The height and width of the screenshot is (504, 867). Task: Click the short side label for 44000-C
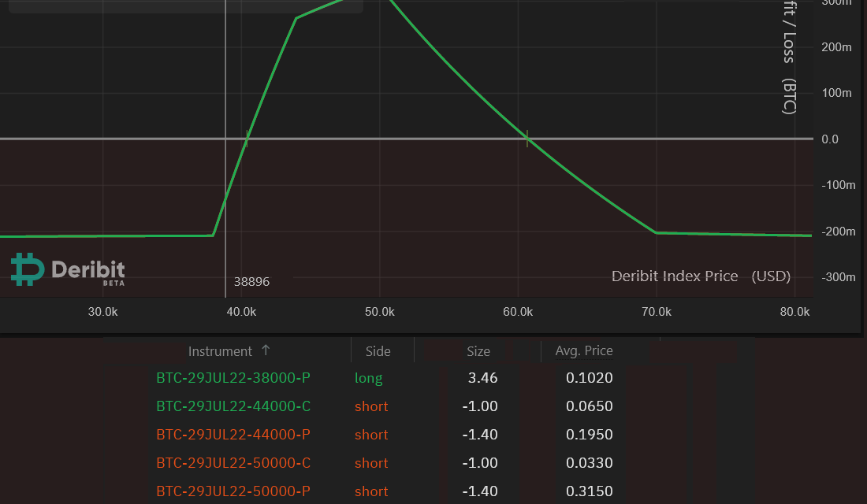(370, 406)
